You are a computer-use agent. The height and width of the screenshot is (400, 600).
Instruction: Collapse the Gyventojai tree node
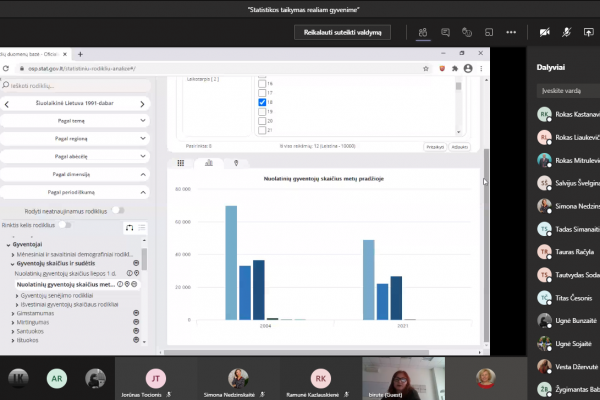click(8, 245)
